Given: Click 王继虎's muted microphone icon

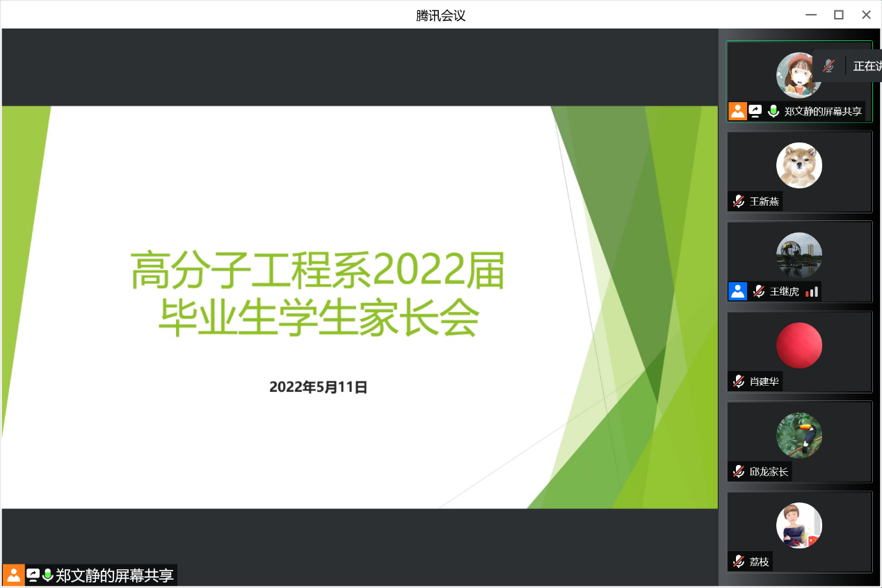Looking at the screenshot, I should tap(758, 291).
